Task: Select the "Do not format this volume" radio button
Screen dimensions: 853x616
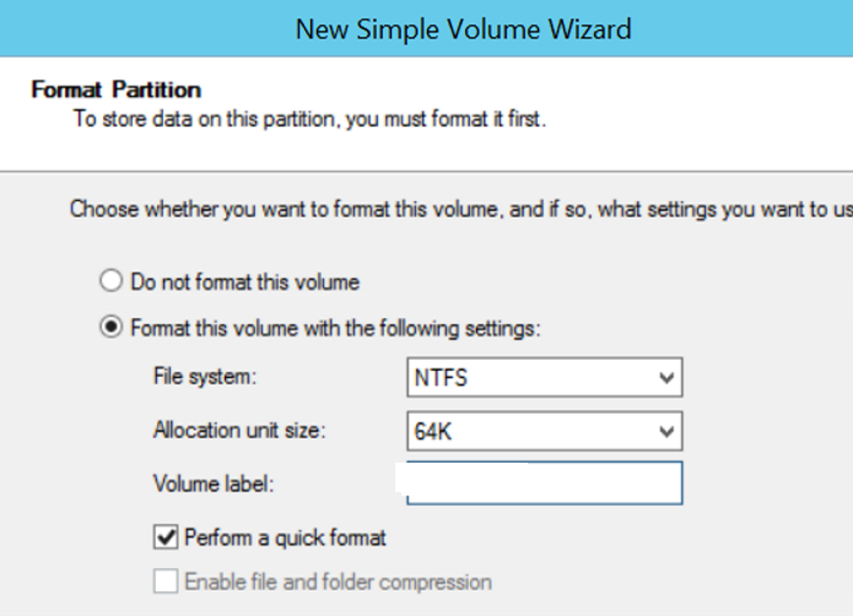Action: (x=111, y=282)
